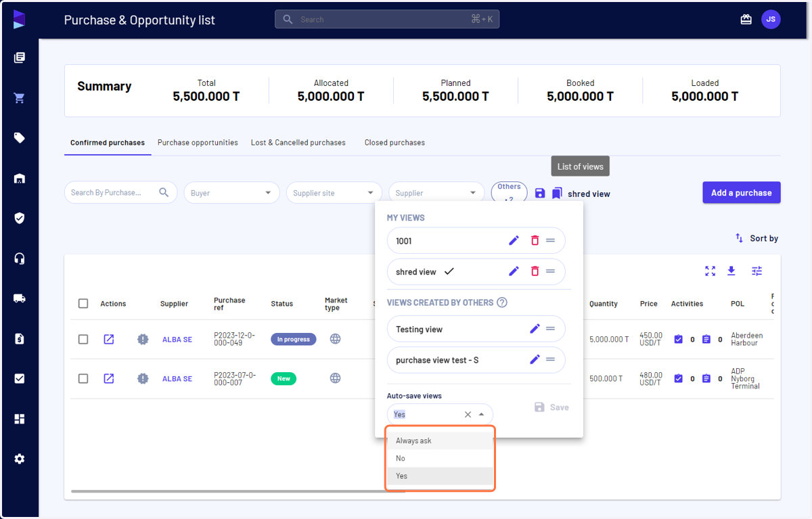Open purchase P2023-07-0-000-007 via open icon
The height and width of the screenshot is (519, 812).
(x=109, y=379)
